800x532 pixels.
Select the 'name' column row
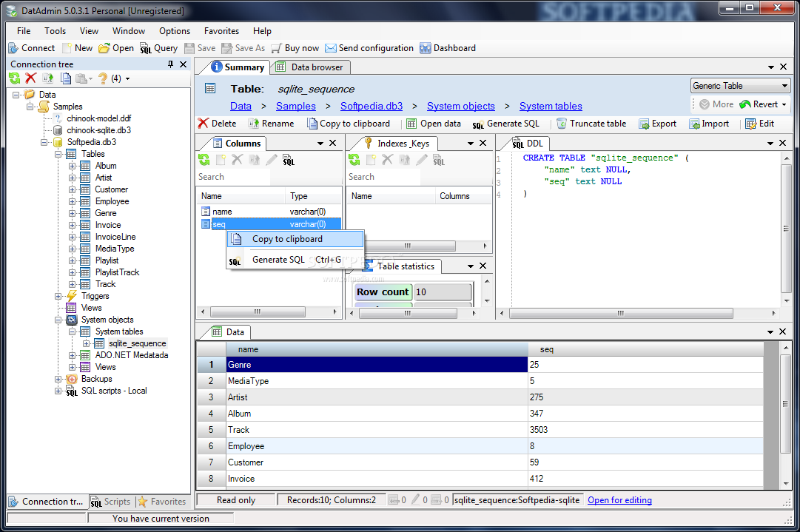(269, 211)
